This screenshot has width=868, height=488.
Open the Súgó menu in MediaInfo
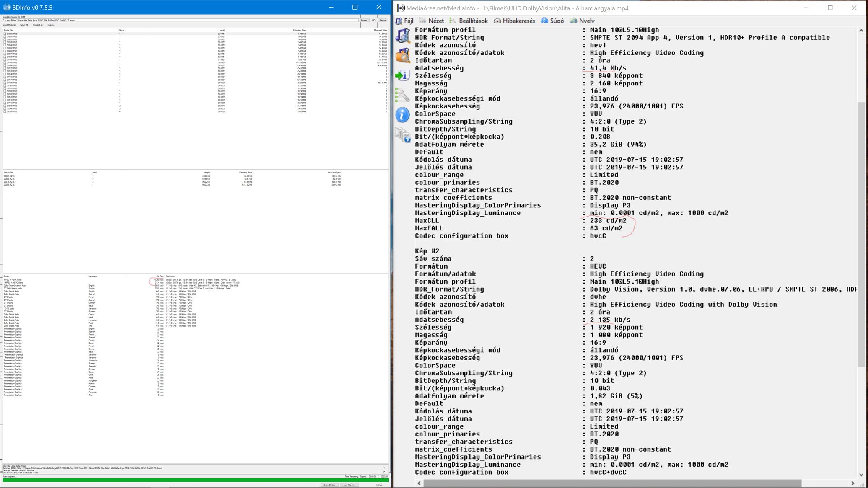[552, 21]
